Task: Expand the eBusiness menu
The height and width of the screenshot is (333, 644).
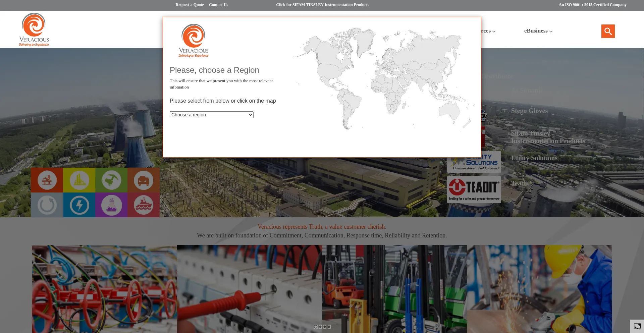Action: coord(538,31)
